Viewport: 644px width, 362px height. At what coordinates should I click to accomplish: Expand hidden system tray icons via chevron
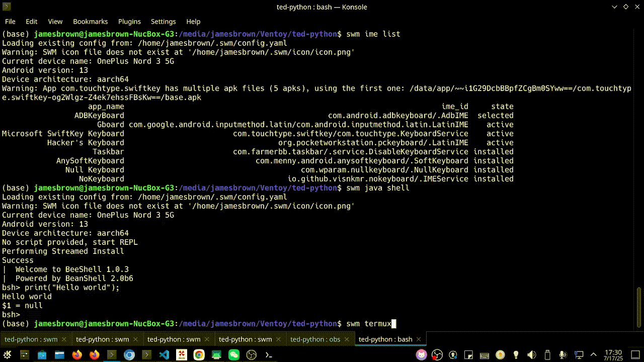tap(593, 354)
